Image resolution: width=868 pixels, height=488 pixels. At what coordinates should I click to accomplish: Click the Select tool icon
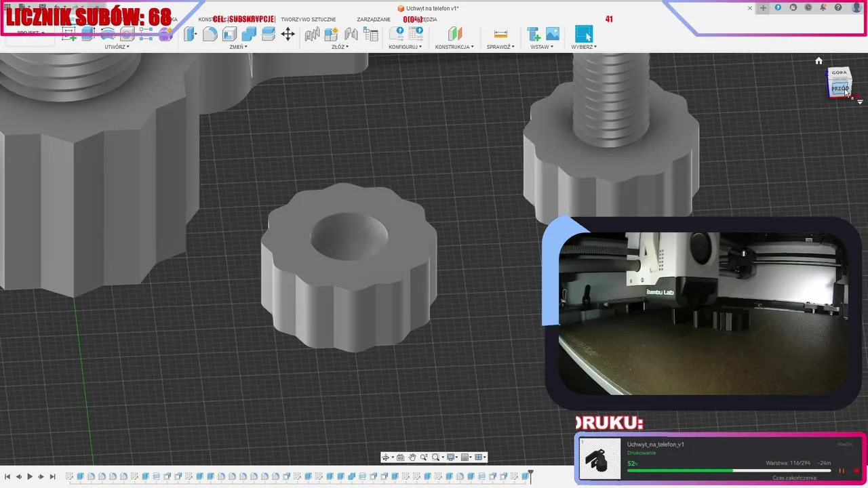[583, 34]
